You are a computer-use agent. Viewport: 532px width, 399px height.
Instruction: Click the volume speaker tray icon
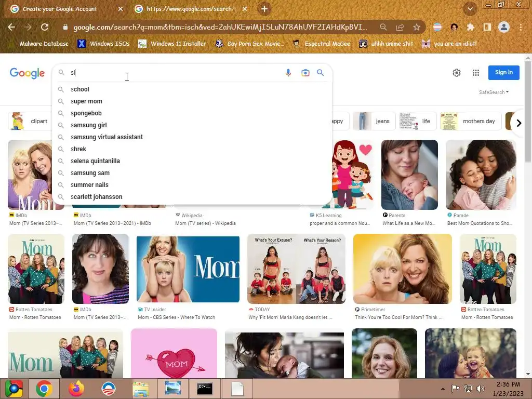481,389
